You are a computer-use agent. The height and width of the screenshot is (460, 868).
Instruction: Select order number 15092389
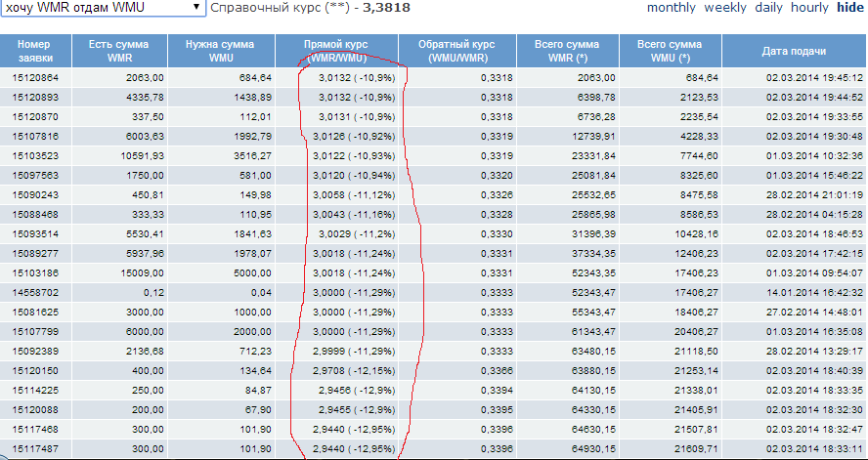coord(35,351)
